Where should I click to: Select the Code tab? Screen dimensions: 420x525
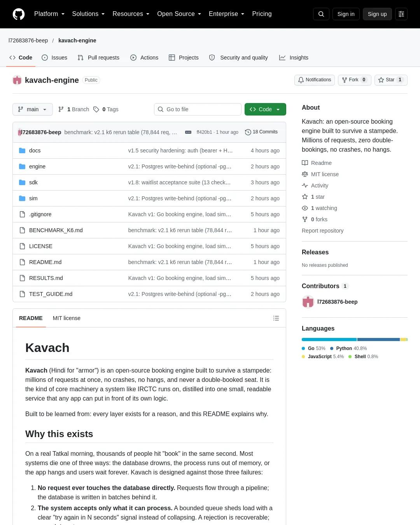[21, 58]
